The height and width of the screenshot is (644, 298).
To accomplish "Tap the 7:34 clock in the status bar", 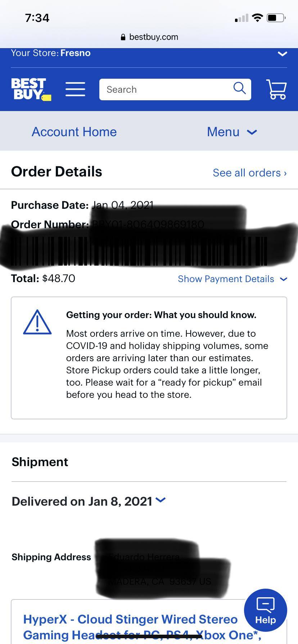I will pos(37,17).
